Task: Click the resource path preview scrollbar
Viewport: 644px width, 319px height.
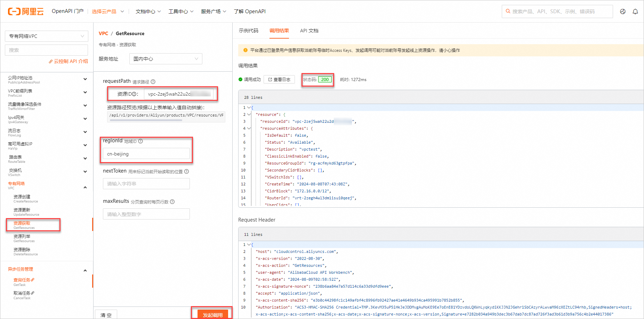Action: [146, 120]
